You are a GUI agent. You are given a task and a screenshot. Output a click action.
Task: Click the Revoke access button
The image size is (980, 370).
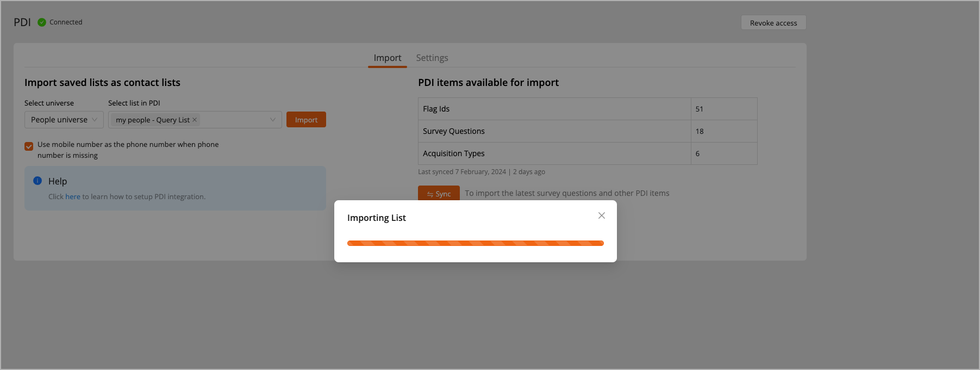[773, 23]
